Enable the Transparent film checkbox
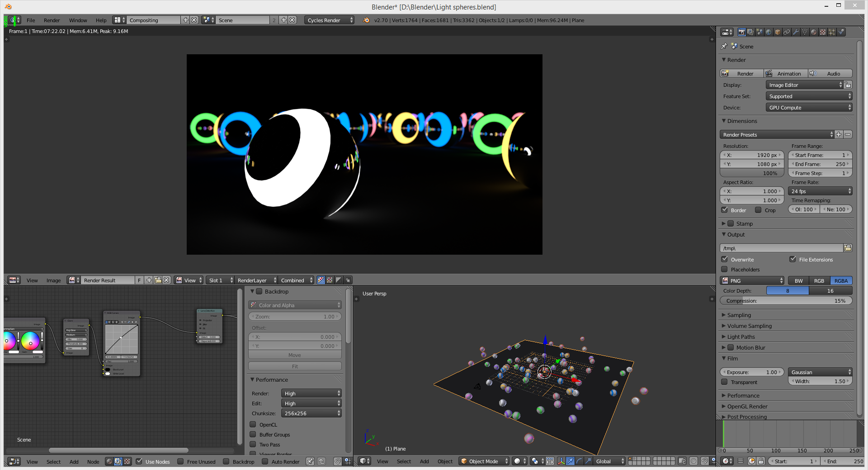This screenshot has width=868, height=470. (x=725, y=382)
